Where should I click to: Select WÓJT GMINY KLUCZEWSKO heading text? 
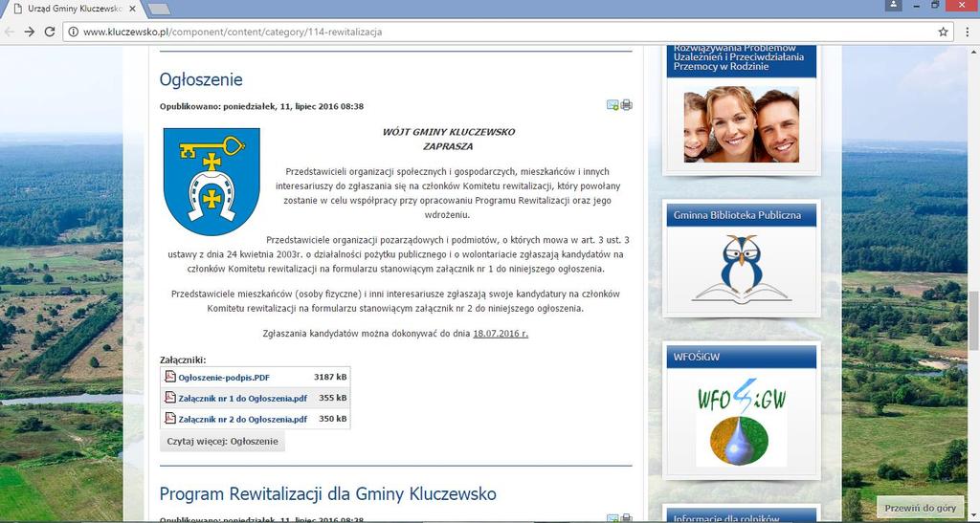[449, 132]
